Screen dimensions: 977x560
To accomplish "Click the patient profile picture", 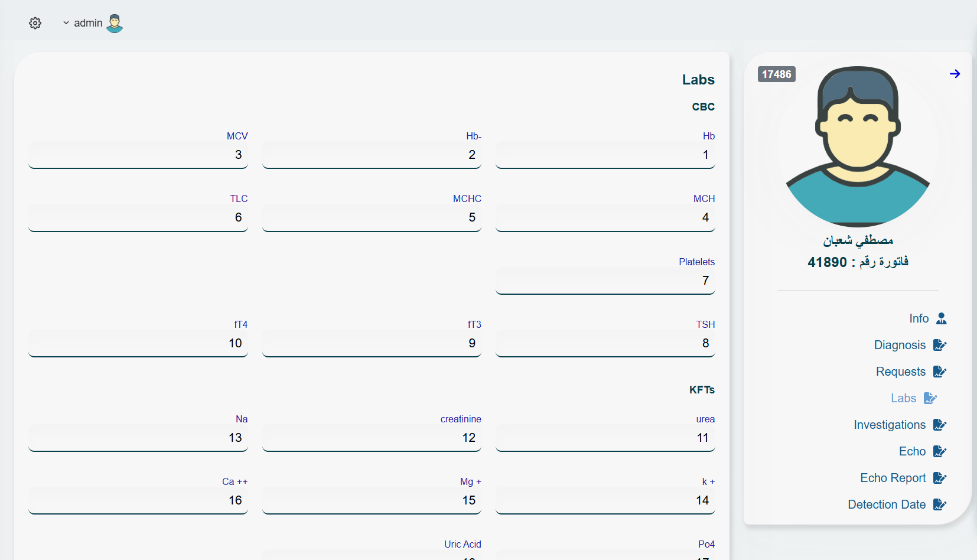I will 858,146.
